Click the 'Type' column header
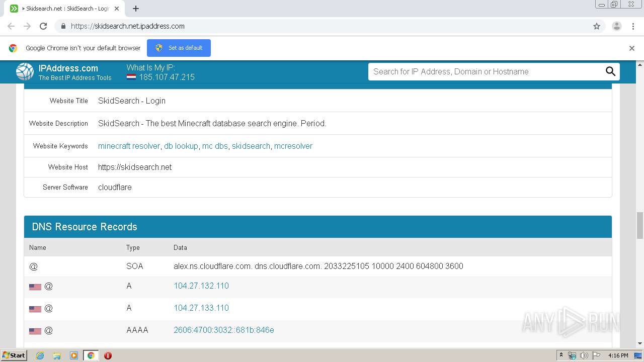644x362 pixels. point(133,247)
